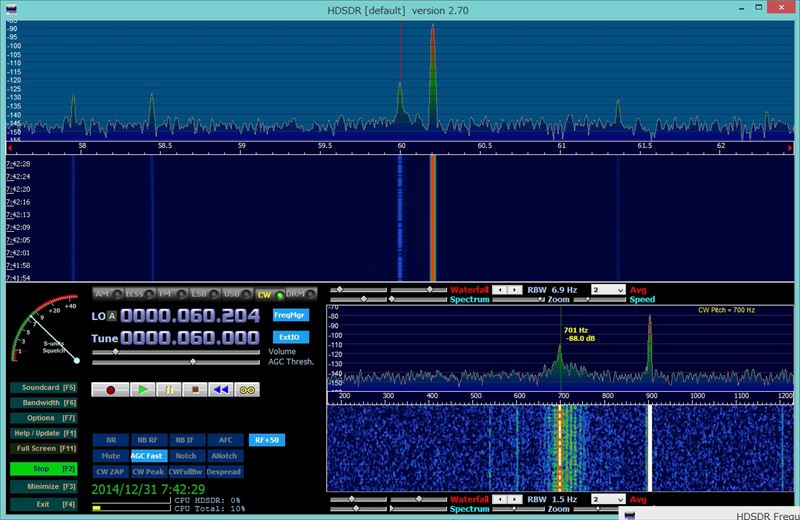Mute the audio output
The image size is (800, 520).
(111, 456)
